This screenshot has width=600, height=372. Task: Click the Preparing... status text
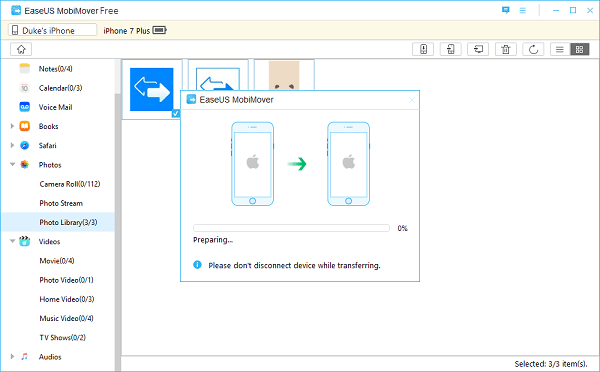click(213, 240)
